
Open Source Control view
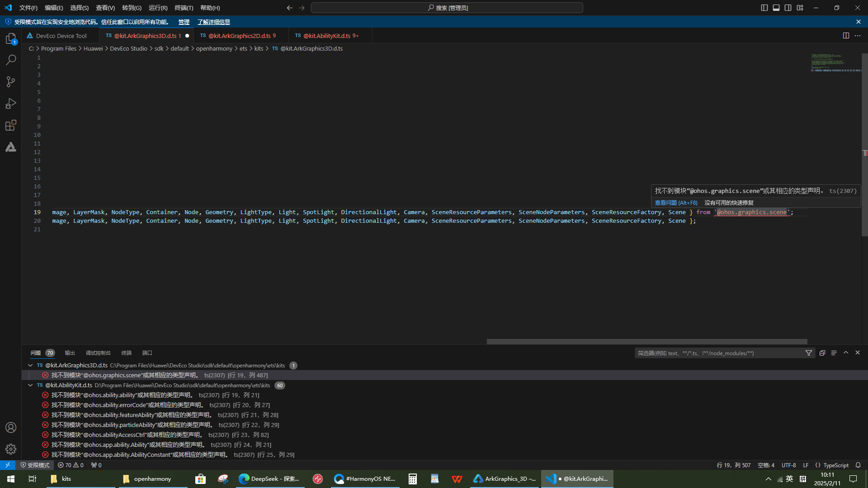click(11, 82)
